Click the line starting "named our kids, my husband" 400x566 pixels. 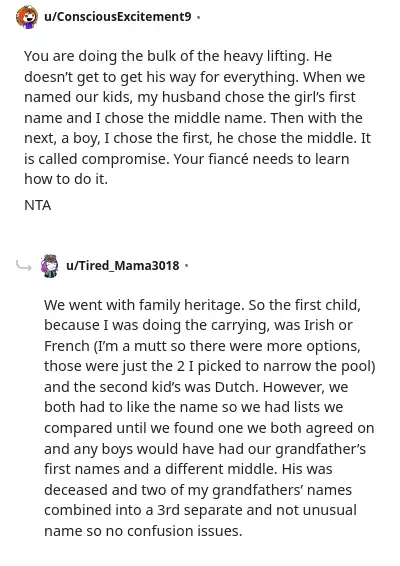tap(190, 97)
